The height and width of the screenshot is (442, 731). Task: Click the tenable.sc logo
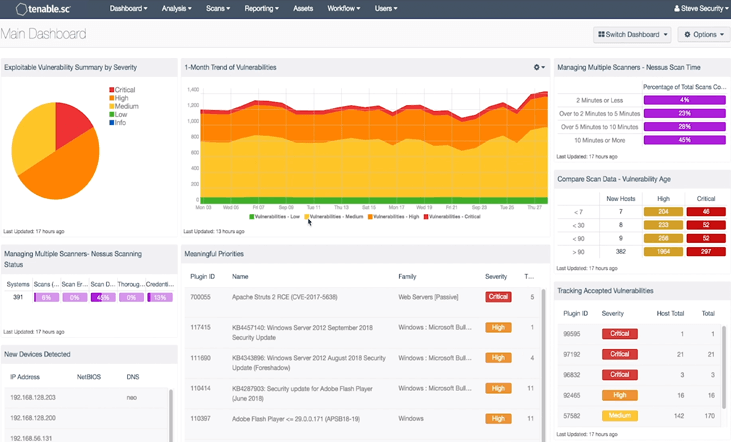click(x=42, y=9)
